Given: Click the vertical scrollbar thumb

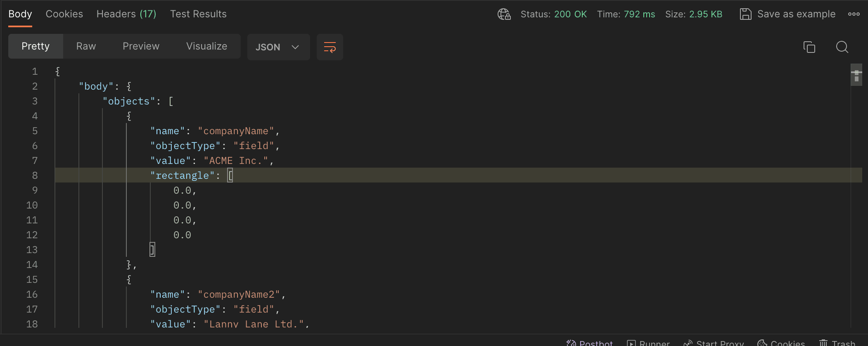Looking at the screenshot, I should pyautogui.click(x=856, y=75).
